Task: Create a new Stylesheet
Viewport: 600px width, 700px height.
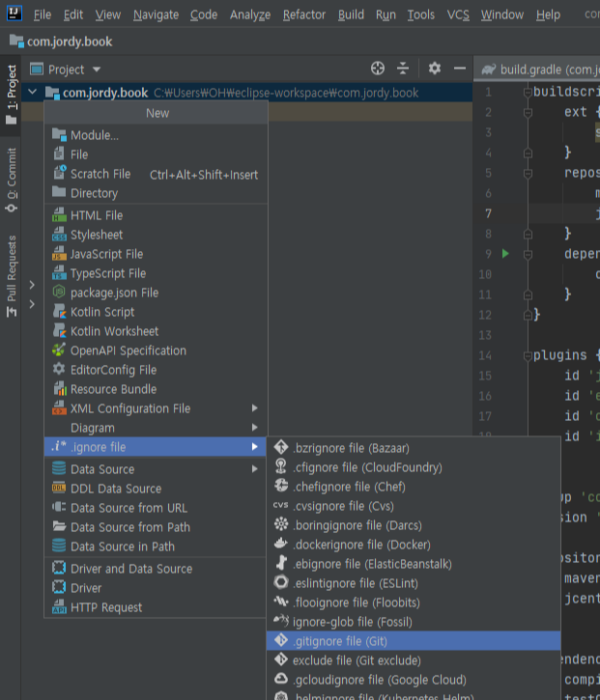Action: (156, 235)
